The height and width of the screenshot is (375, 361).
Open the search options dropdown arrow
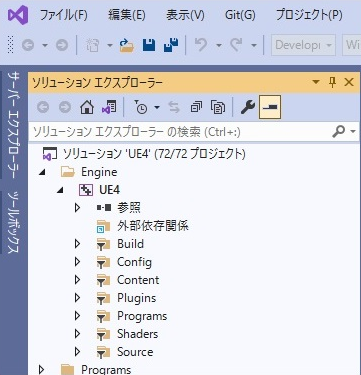point(353,132)
